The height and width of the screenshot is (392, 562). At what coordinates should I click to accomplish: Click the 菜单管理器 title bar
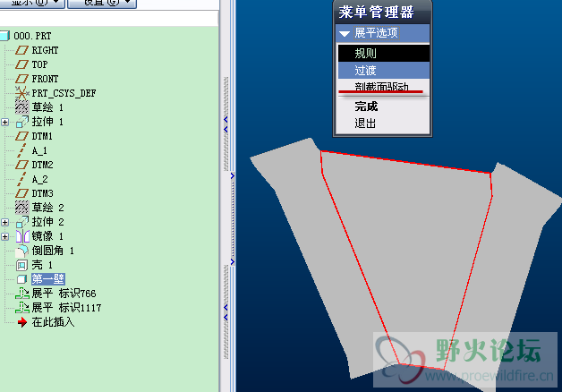(x=382, y=12)
